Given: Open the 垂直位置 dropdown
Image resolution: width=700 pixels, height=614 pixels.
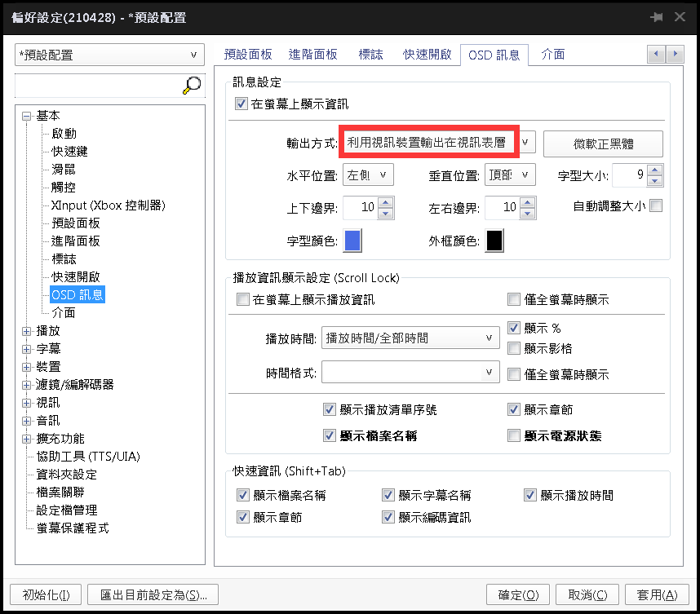Looking at the screenshot, I should click(x=510, y=175).
